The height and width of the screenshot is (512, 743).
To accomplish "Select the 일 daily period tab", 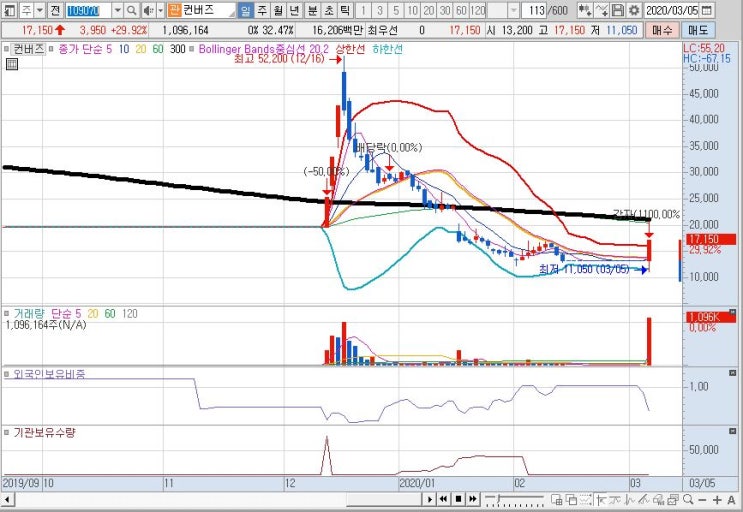I will pos(245,10).
